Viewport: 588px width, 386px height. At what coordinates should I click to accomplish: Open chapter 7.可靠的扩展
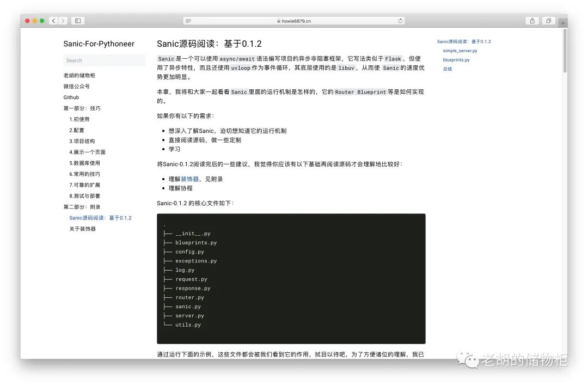coord(84,185)
